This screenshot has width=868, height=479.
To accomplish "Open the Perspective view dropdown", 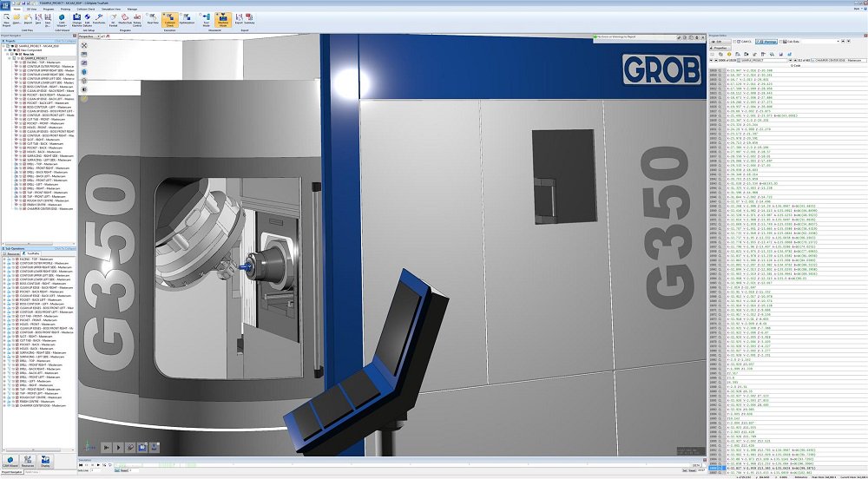I will point(89,36).
